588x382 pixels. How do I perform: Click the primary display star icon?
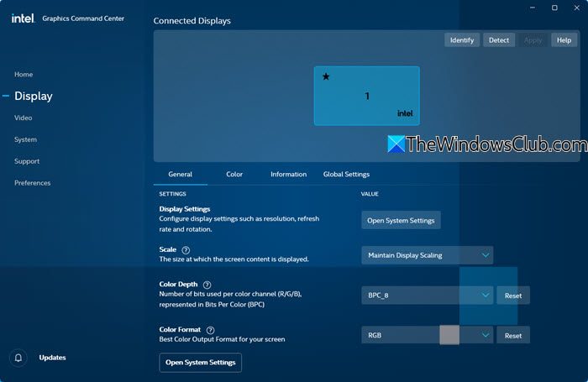[x=326, y=76]
